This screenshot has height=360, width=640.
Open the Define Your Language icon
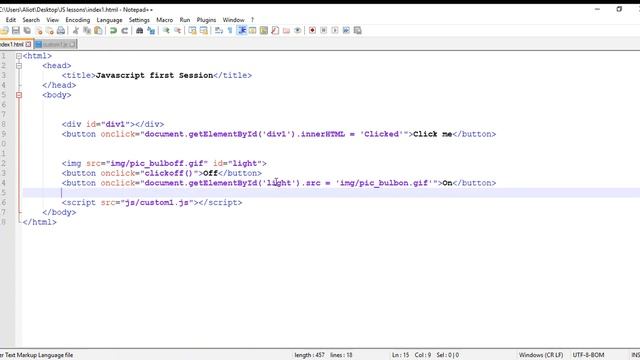tap(253, 31)
